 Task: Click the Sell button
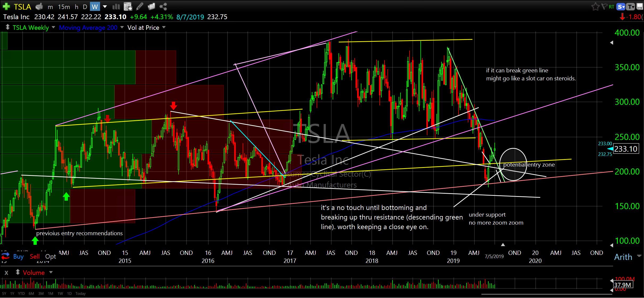[35, 256]
